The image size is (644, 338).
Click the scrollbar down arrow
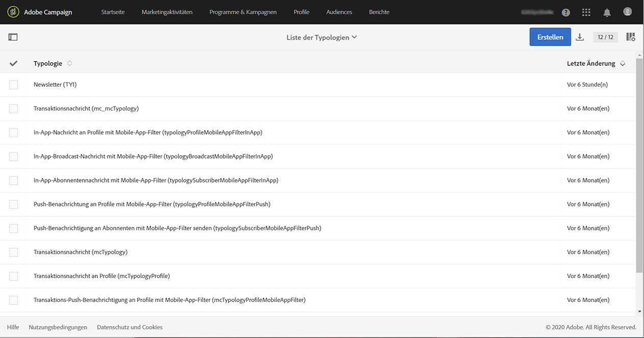pyautogui.click(x=640, y=311)
